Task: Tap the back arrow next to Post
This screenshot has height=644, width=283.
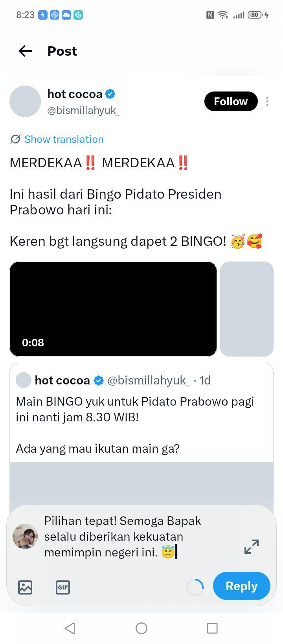Action: (26, 51)
